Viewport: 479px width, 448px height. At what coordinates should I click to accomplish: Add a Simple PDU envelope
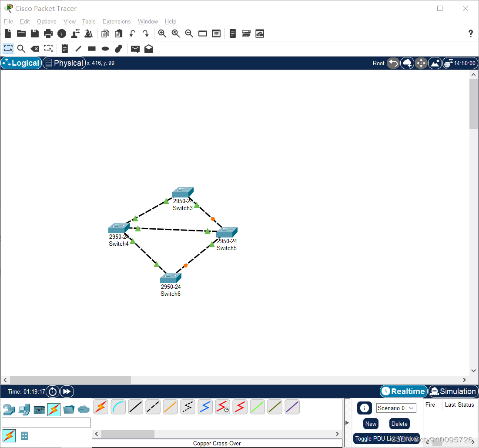(x=135, y=49)
